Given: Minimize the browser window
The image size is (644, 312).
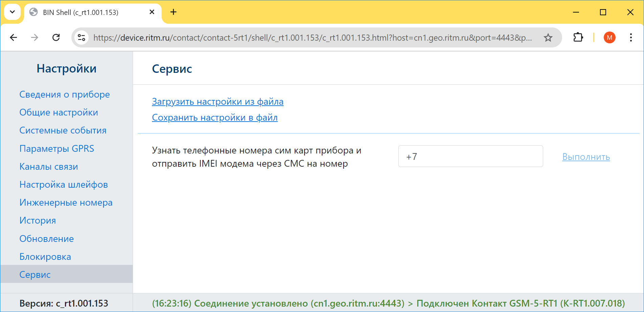Looking at the screenshot, I should (x=576, y=12).
